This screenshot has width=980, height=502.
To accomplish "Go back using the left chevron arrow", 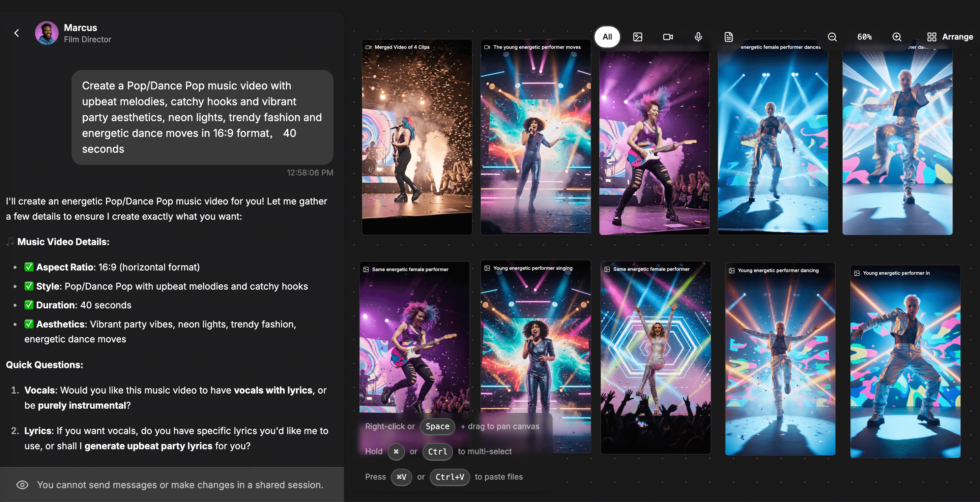I will [x=17, y=33].
